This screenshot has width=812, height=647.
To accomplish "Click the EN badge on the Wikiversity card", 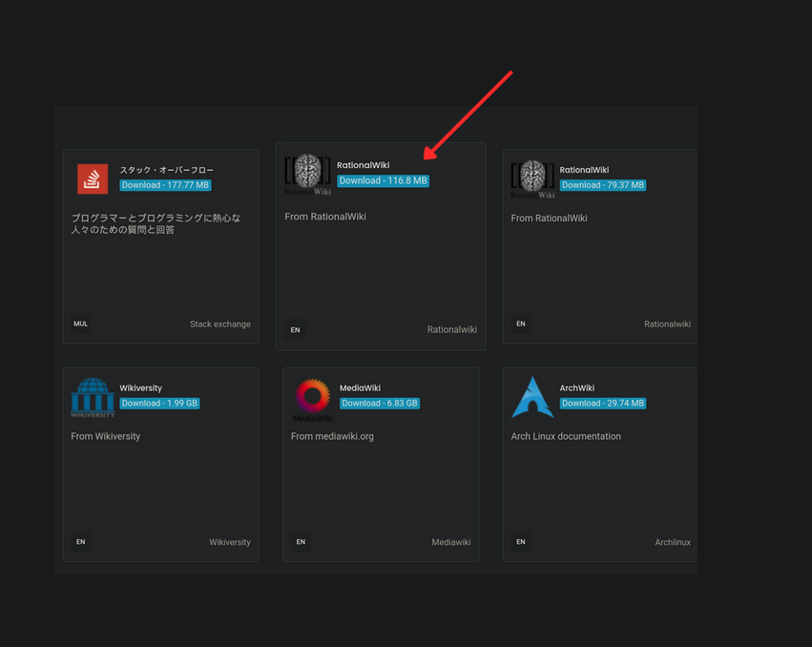I will pos(81,541).
